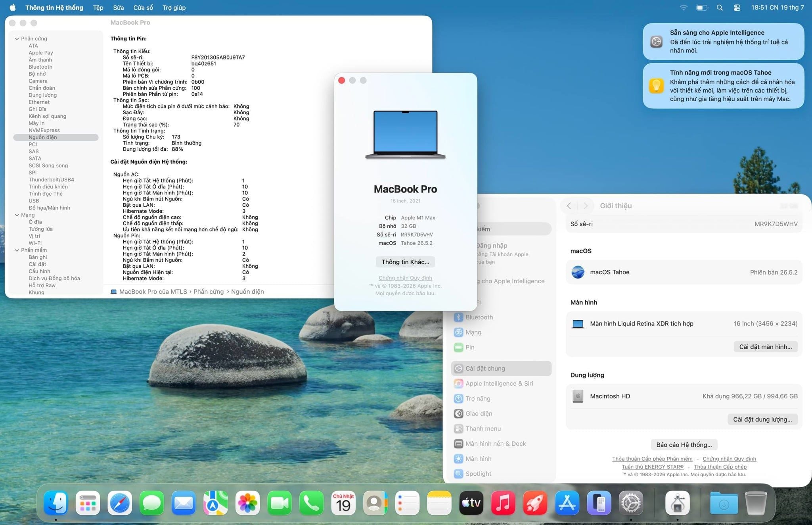The image size is (812, 525).
Task: Select Thanh menu in Settings sidebar
Action: tap(502, 429)
